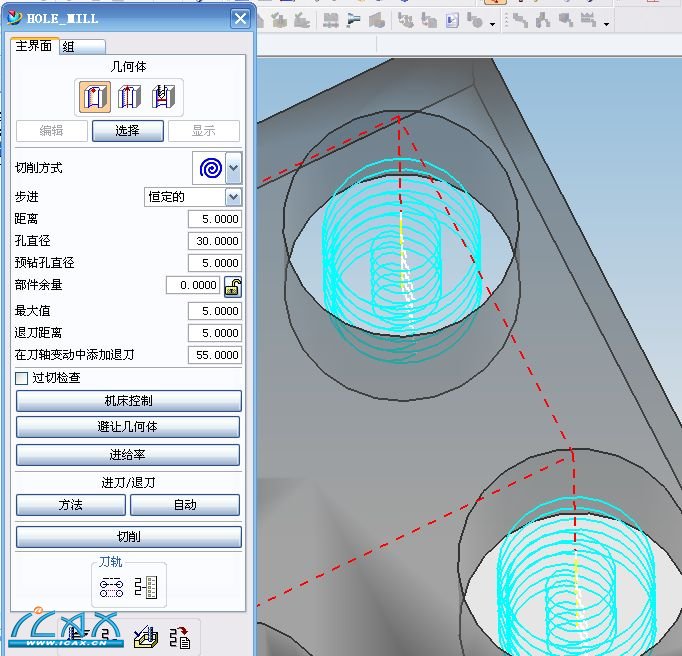Image resolution: width=682 pixels, height=656 pixels.
Task: Click the 孔直径 field showing 30.0000
Action: (214, 241)
